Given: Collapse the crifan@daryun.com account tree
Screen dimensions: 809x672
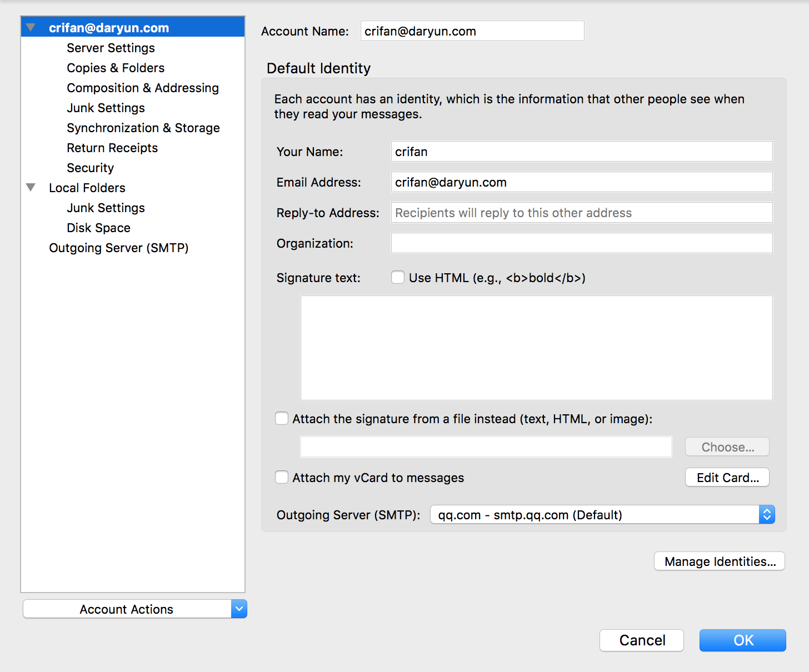Looking at the screenshot, I should pos(31,28).
